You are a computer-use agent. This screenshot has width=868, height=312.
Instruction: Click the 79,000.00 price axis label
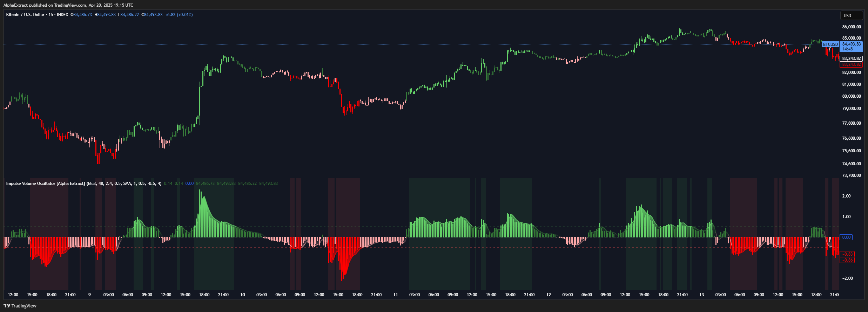(x=852, y=109)
